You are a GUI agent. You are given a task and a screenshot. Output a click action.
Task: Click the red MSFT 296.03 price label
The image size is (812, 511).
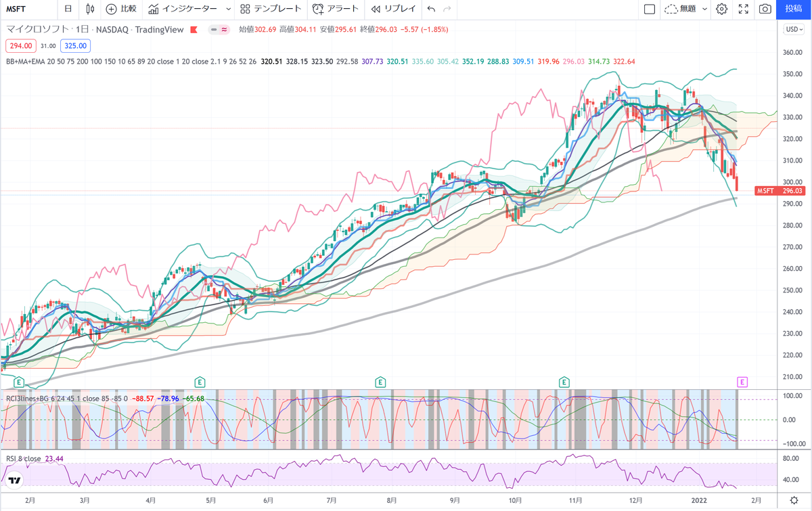[779, 192]
